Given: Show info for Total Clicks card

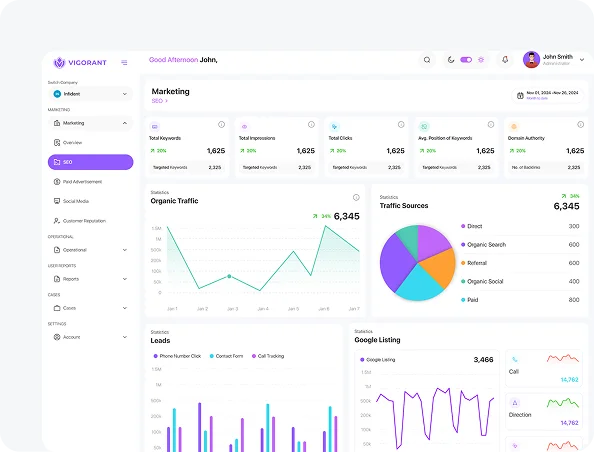Looking at the screenshot, I should [401, 125].
